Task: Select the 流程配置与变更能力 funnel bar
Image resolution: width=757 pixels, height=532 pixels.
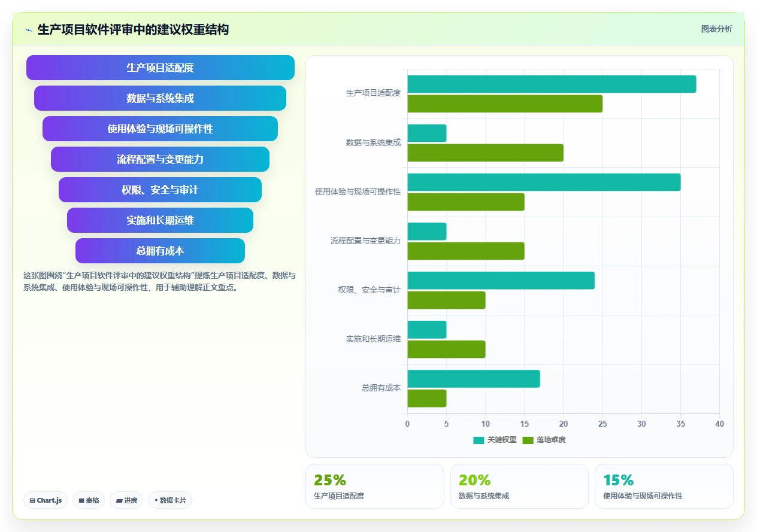Action: tap(160, 159)
